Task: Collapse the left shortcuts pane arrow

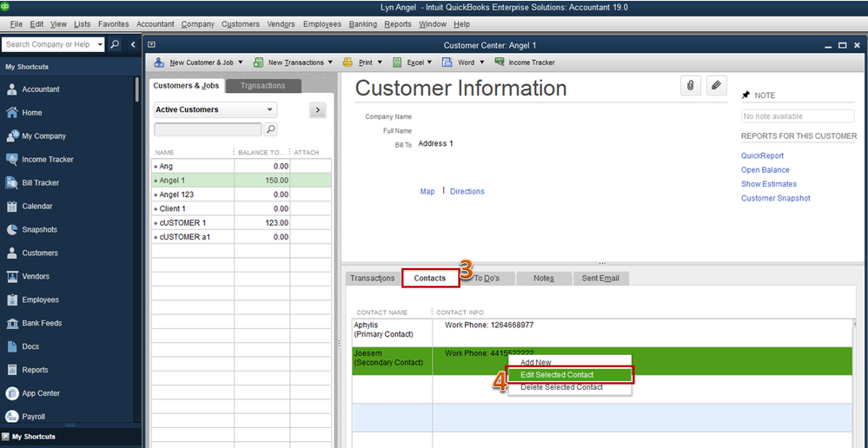Action: click(x=133, y=44)
